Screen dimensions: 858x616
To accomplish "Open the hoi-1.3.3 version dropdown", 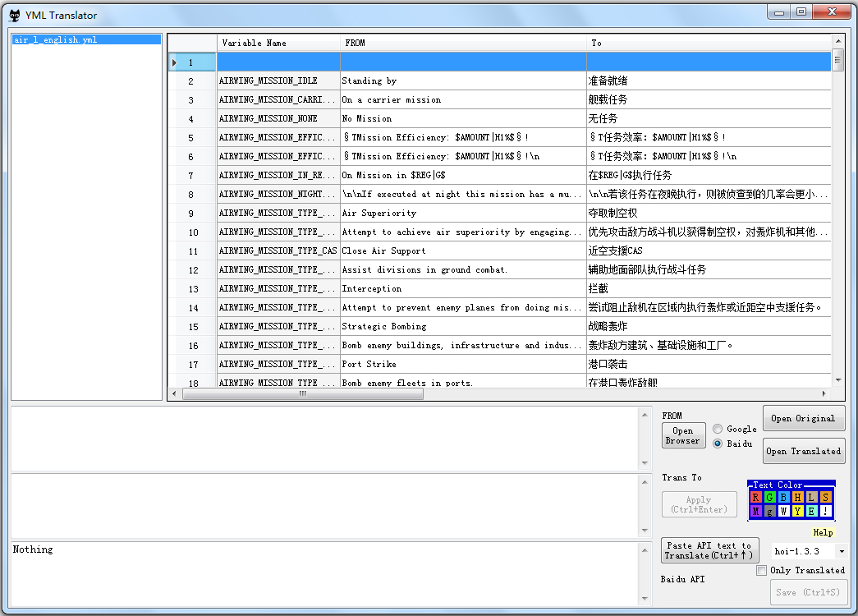I will (x=842, y=551).
